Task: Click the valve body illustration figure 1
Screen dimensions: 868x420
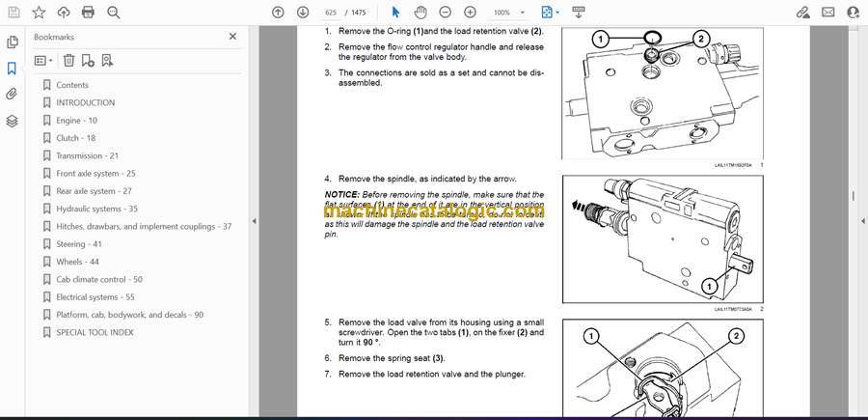Action: click(662, 93)
